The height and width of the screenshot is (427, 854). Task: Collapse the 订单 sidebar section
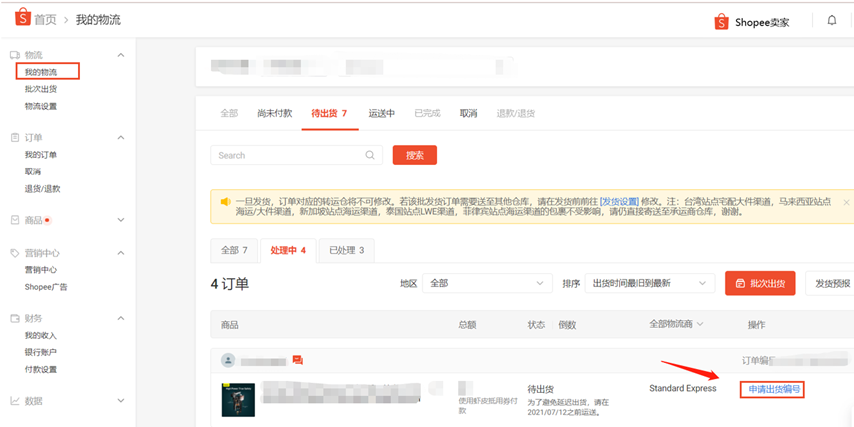121,138
